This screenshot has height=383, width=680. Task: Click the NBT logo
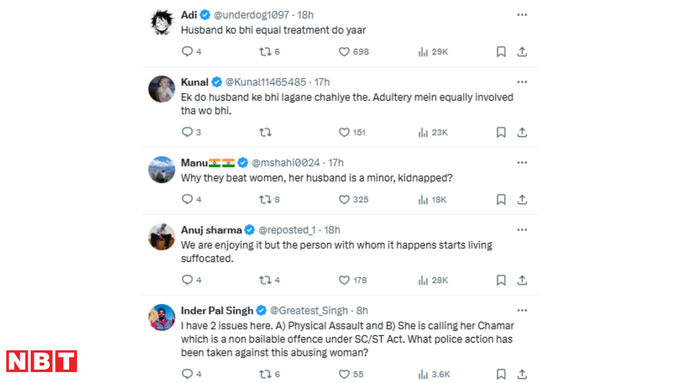[x=42, y=361]
